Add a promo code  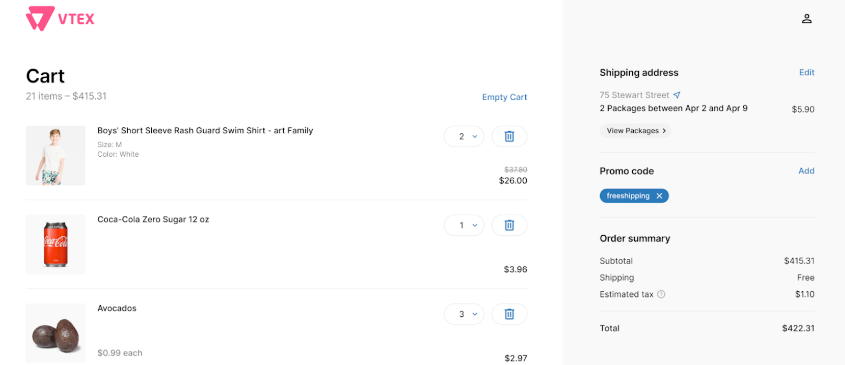click(x=806, y=171)
